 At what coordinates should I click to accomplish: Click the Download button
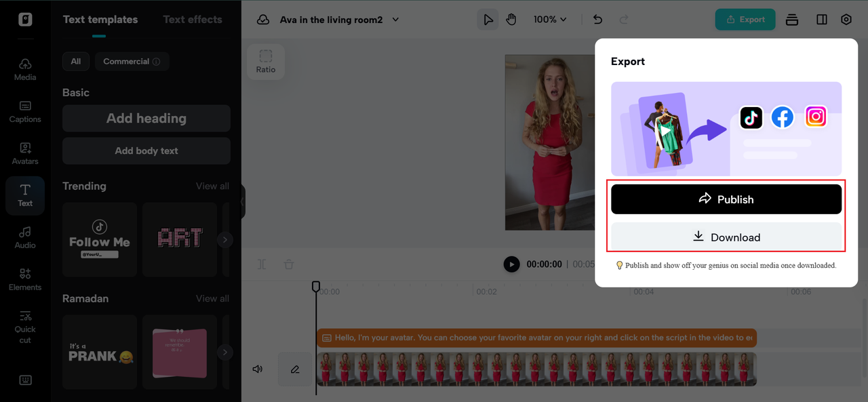(x=726, y=237)
